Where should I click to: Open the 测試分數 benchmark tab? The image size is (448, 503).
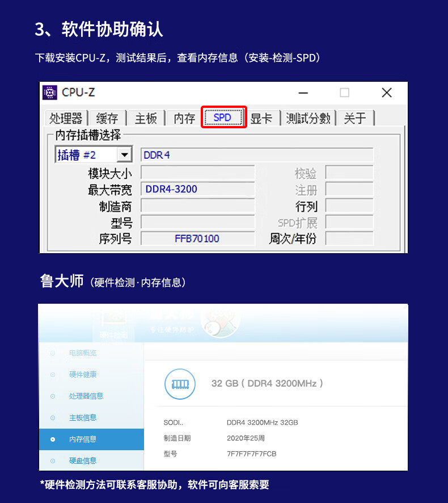pos(308,119)
